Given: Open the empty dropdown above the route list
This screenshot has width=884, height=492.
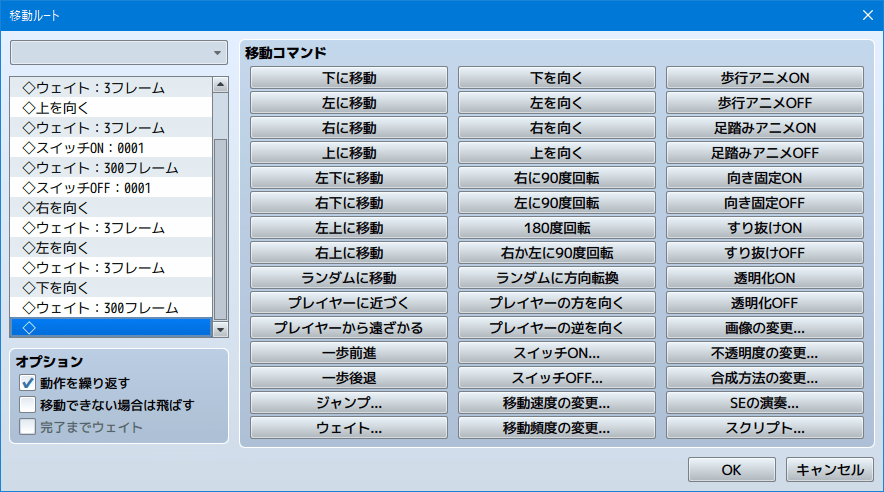Looking at the screenshot, I should point(119,53).
